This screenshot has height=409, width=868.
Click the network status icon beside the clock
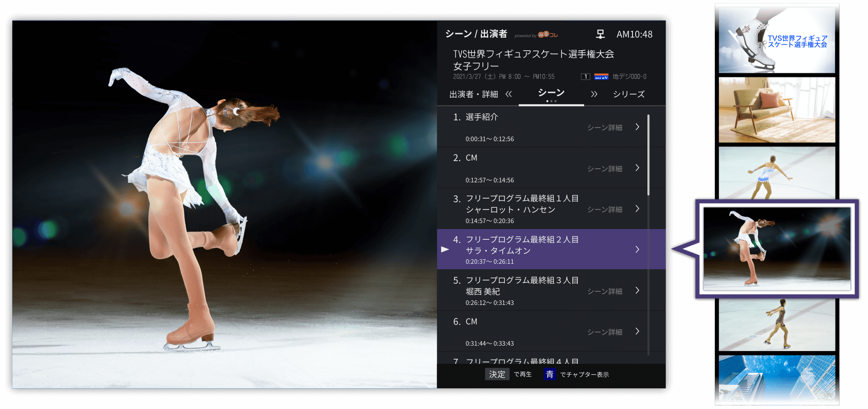coord(600,34)
